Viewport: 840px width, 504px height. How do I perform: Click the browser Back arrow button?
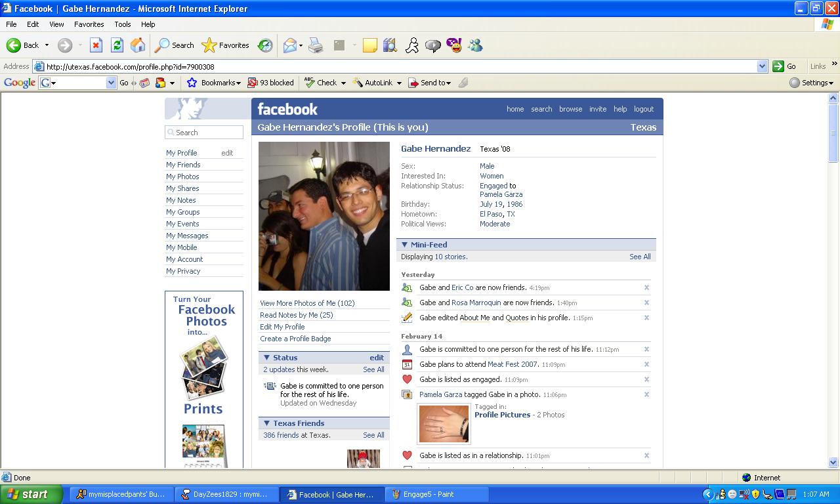coord(23,45)
